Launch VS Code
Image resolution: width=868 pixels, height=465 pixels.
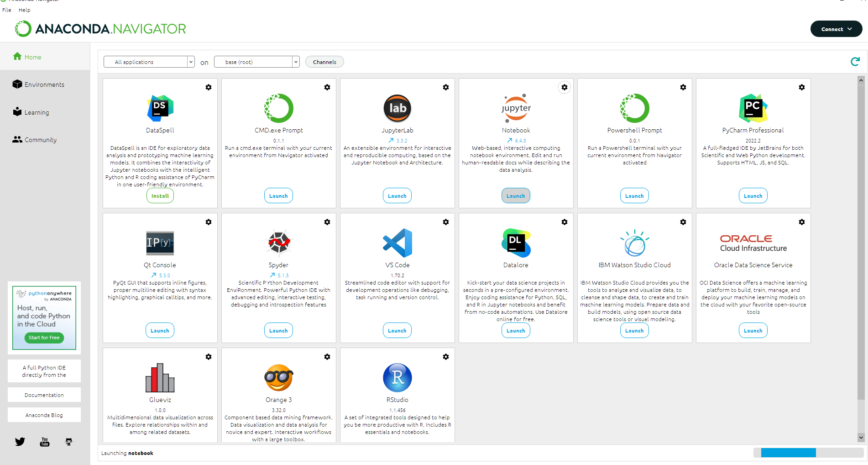(397, 331)
